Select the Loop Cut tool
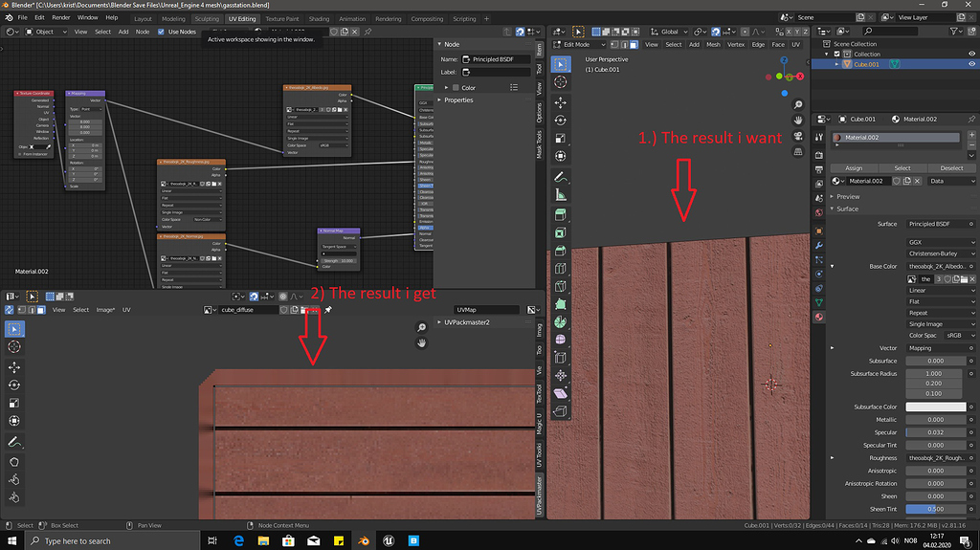Screen dimensions: 980x550 (x=561, y=269)
